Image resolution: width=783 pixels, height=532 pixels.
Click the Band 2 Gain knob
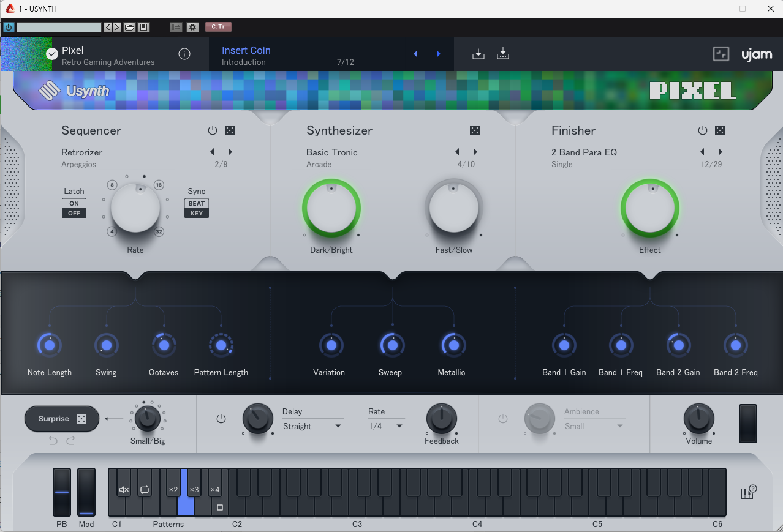[x=678, y=345]
